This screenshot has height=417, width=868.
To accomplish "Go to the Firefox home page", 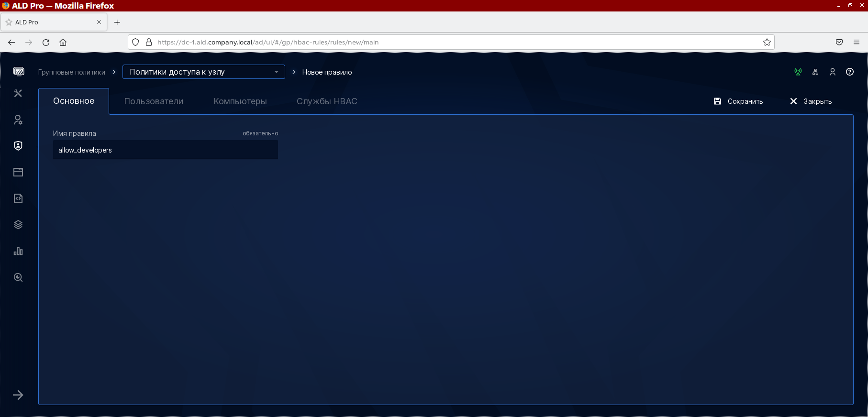I will click(63, 42).
